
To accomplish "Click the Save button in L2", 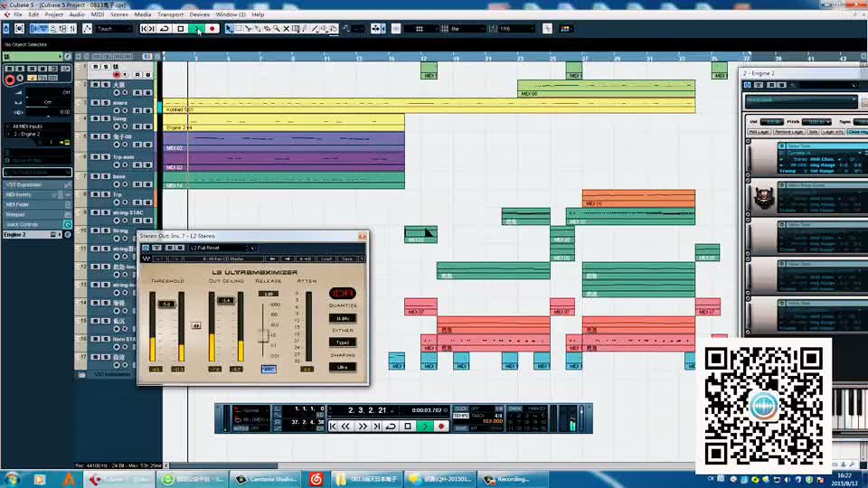I will tap(347, 259).
